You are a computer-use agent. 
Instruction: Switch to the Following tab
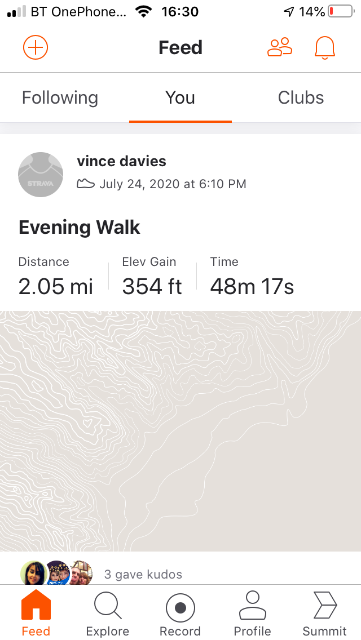(60, 98)
